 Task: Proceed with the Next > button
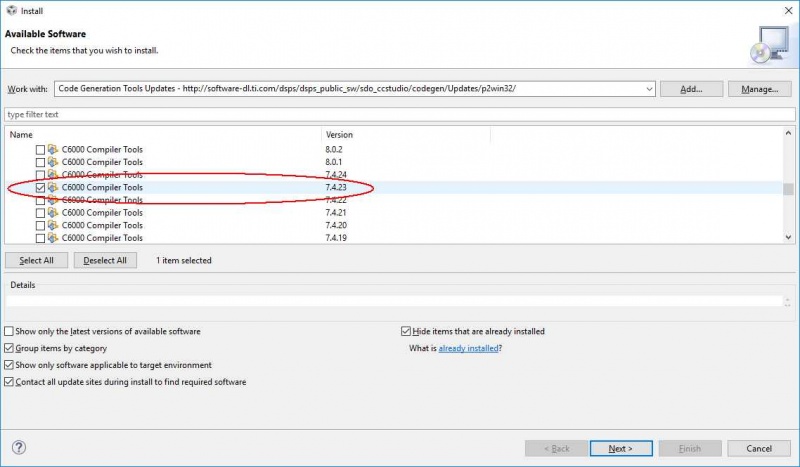(621, 449)
